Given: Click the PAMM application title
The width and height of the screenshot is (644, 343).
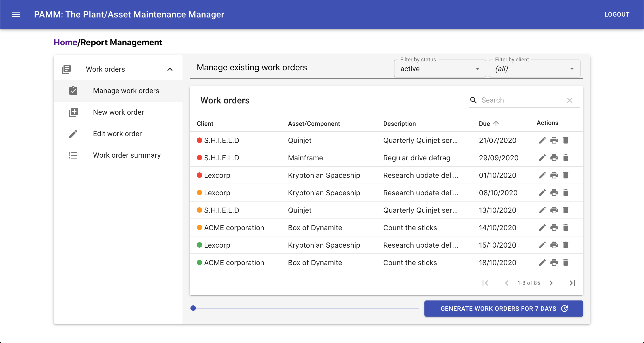Looking at the screenshot, I should click(129, 14).
